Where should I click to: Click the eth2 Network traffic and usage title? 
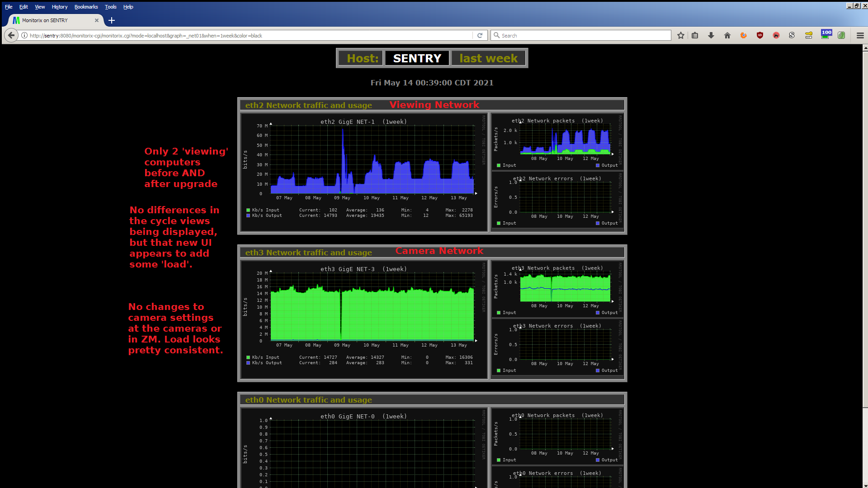coord(308,105)
